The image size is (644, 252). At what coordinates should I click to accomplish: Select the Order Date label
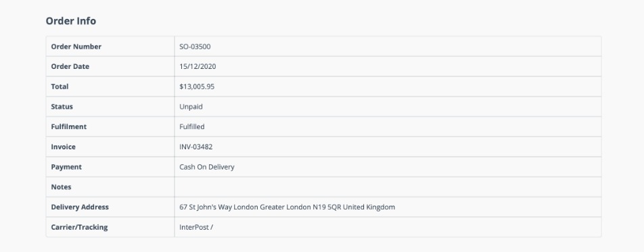pos(70,66)
